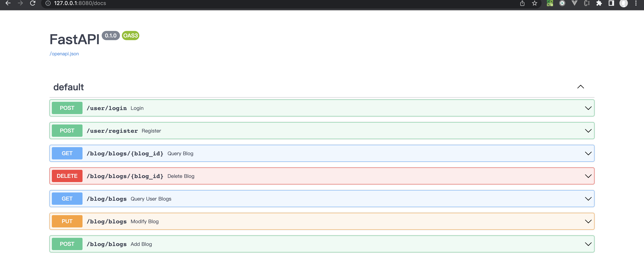644x262 pixels.
Task: Click the OAS3 badge
Action: pyautogui.click(x=130, y=36)
